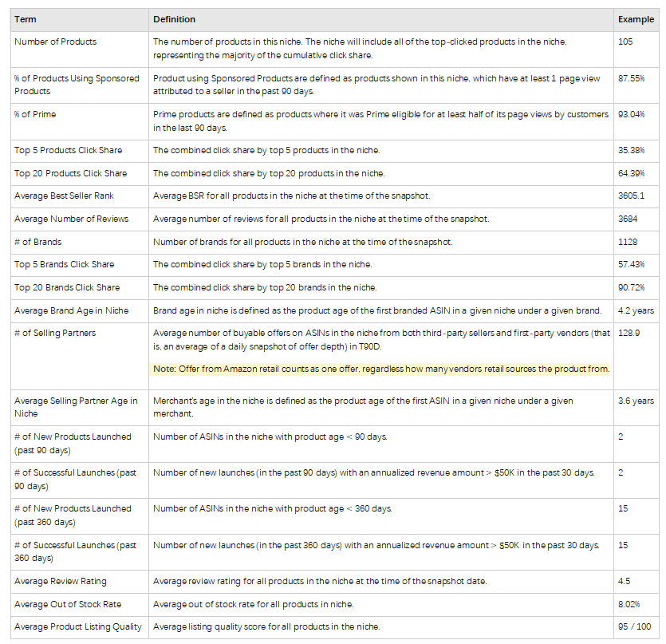
Task: Select the % of Prime term
Action: (35, 115)
